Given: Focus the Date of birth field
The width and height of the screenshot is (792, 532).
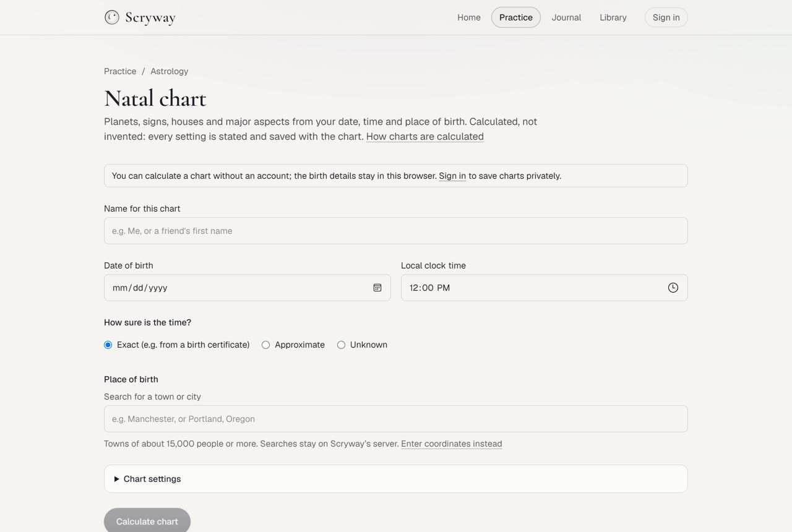Looking at the screenshot, I should coord(247,288).
